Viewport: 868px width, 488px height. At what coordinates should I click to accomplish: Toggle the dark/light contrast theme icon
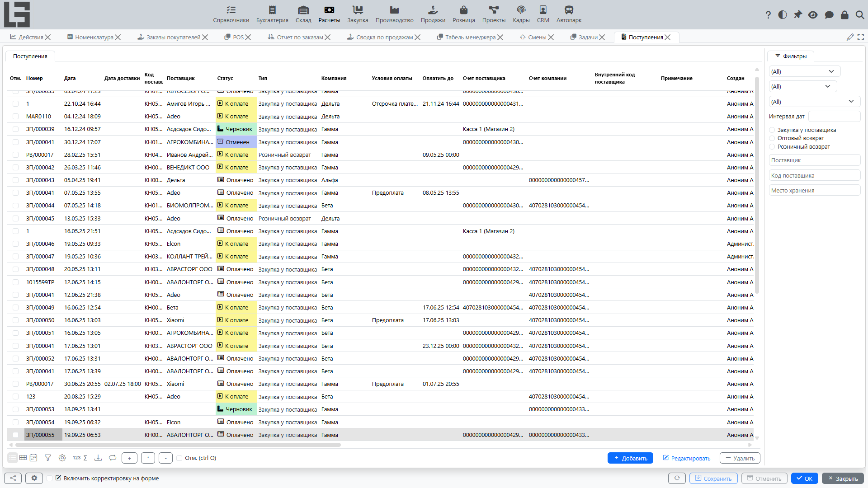pyautogui.click(x=783, y=15)
